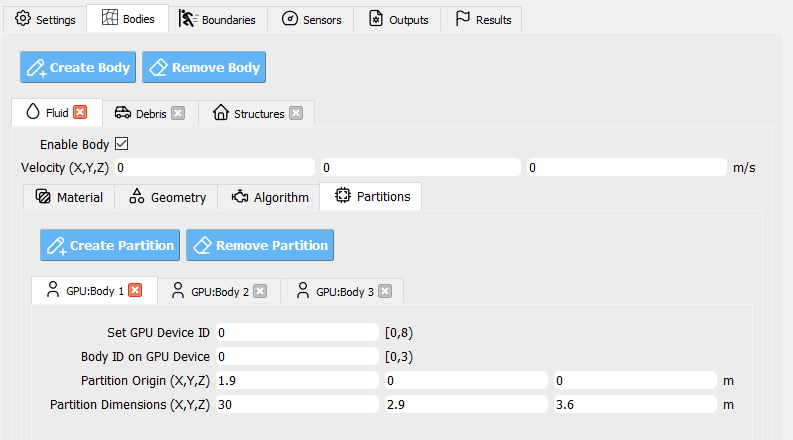This screenshot has height=440, width=793.
Task: Click the Remove Partition button
Action: click(260, 245)
